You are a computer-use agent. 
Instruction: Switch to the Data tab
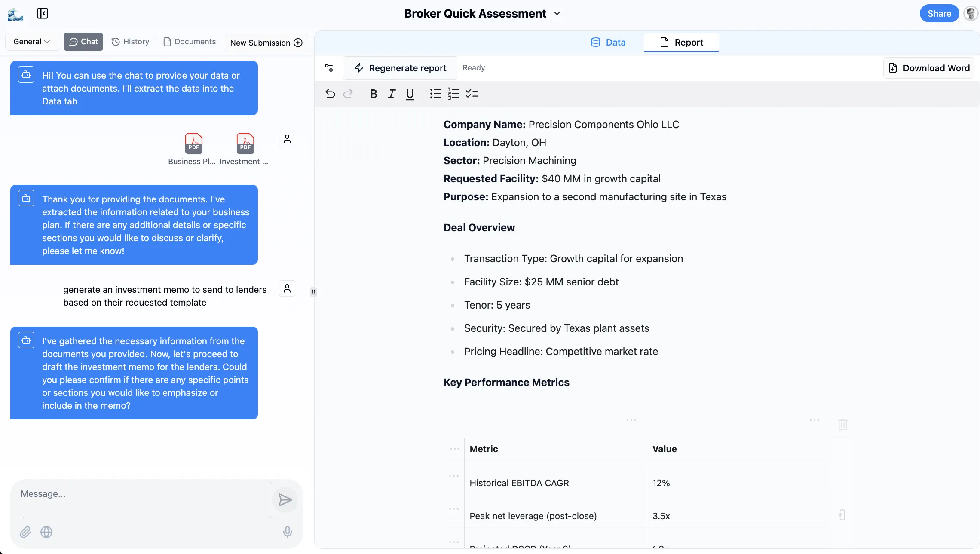coord(609,43)
